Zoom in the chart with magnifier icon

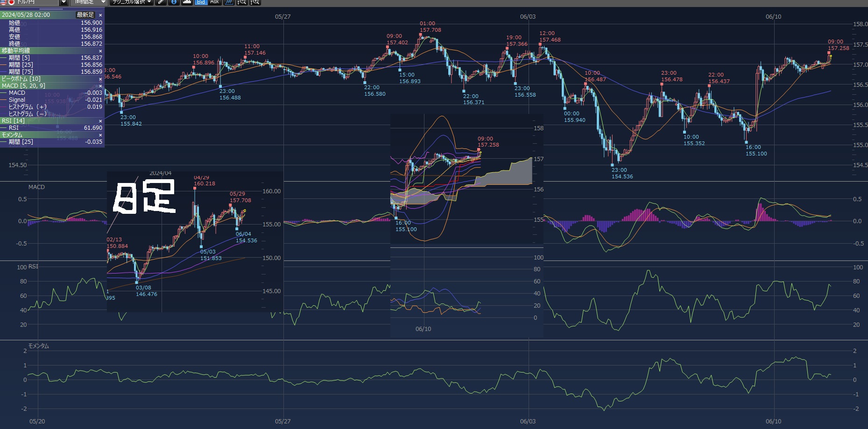(255, 2)
